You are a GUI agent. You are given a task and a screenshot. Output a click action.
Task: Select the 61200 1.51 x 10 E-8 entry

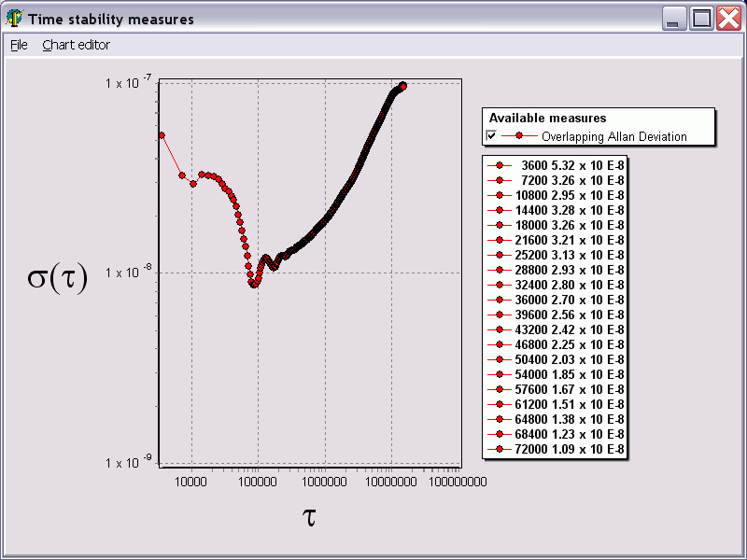coord(556,404)
